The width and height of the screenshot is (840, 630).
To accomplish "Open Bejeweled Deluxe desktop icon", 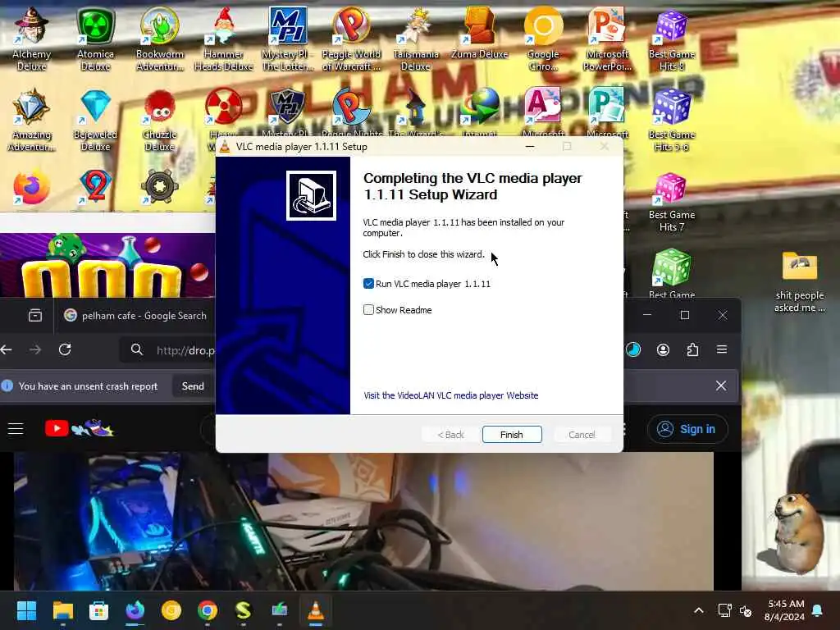I will tap(95, 120).
